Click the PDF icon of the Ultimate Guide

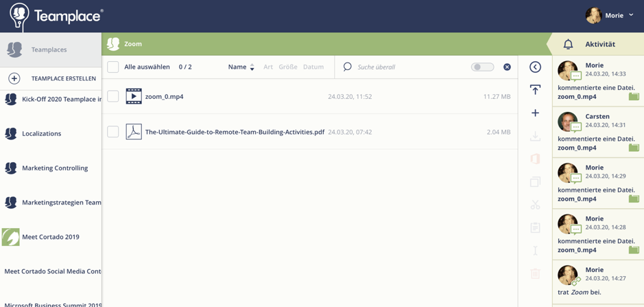pyautogui.click(x=134, y=132)
